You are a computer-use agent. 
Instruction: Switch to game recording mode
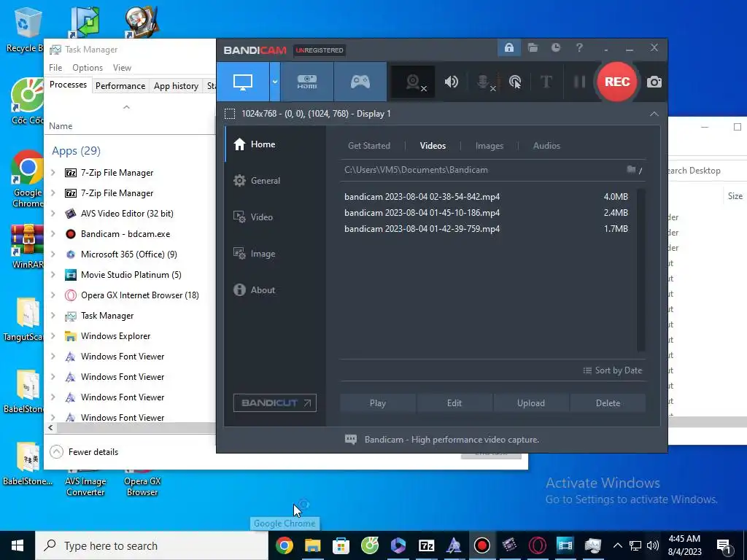pos(360,82)
